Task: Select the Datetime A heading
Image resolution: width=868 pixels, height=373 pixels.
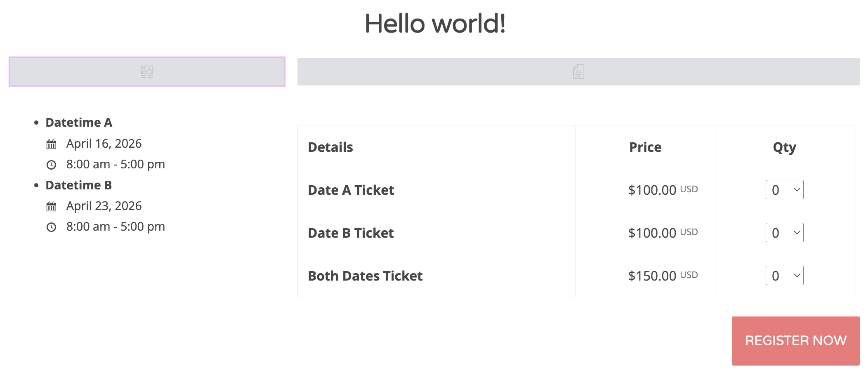Action: (79, 123)
